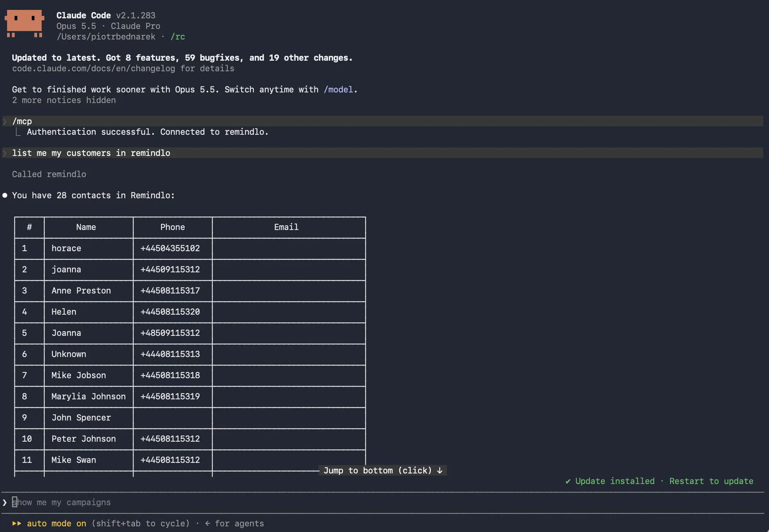This screenshot has width=769, height=532.
Task: Click the /model command link
Action: [338, 90]
